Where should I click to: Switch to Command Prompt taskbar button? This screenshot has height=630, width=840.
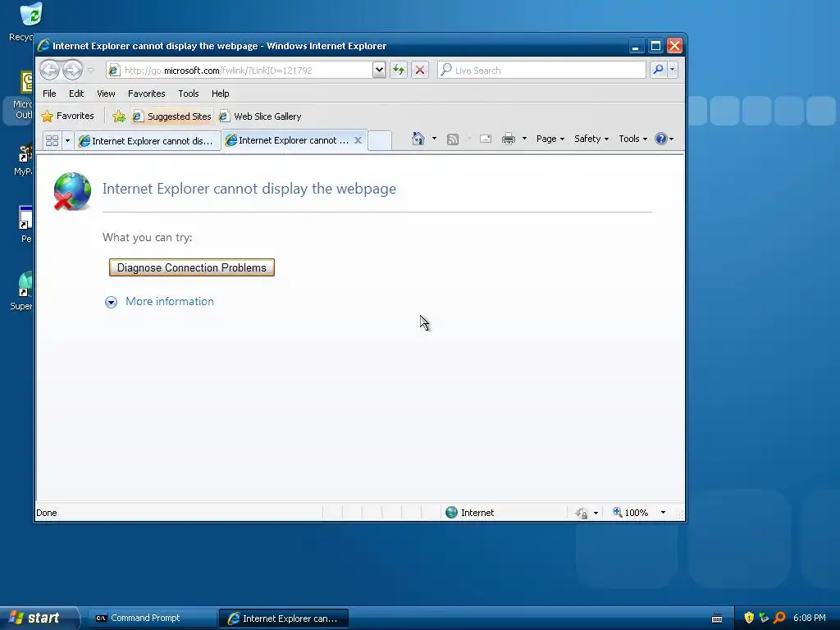(x=152, y=619)
